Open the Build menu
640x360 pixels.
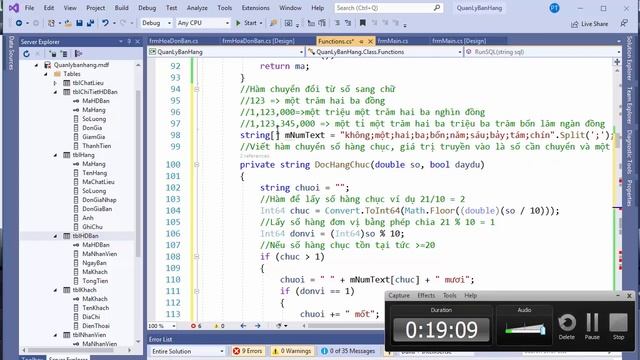[x=121, y=8]
